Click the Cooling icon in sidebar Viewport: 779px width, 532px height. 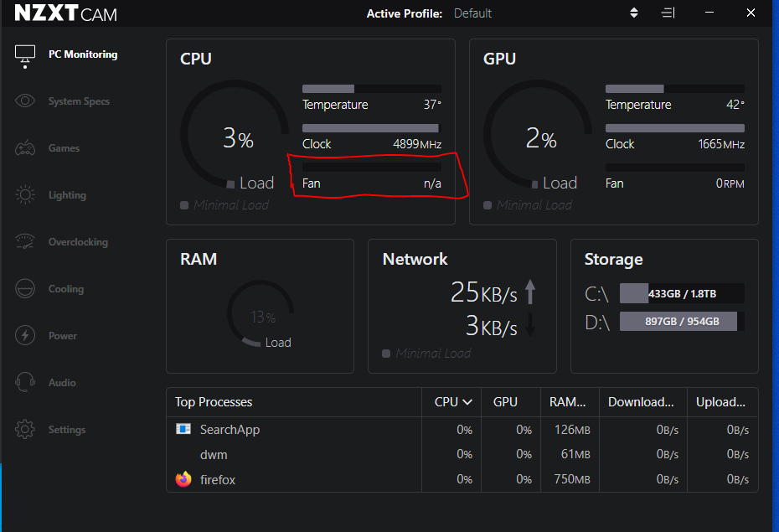(x=25, y=288)
